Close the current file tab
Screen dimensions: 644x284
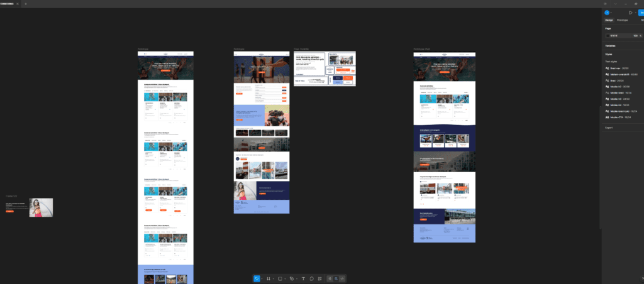(17, 4)
